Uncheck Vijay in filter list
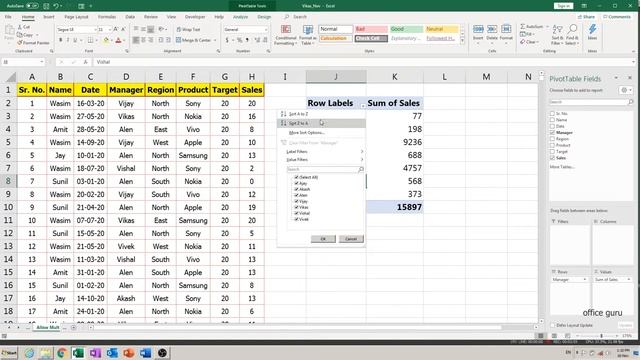640x360 pixels. pyautogui.click(x=297, y=201)
